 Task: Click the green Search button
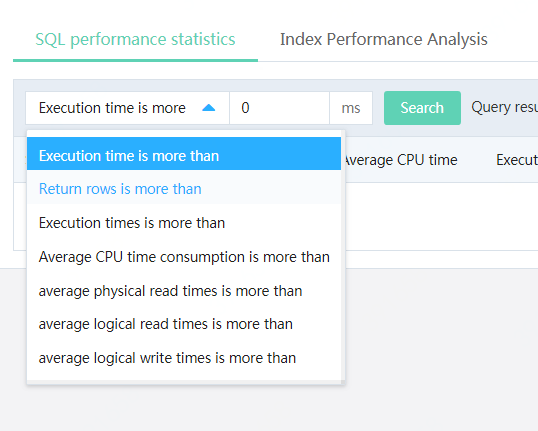point(422,108)
